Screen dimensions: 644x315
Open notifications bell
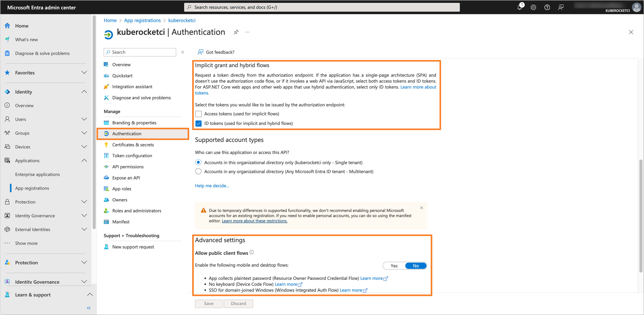pyautogui.click(x=520, y=7)
